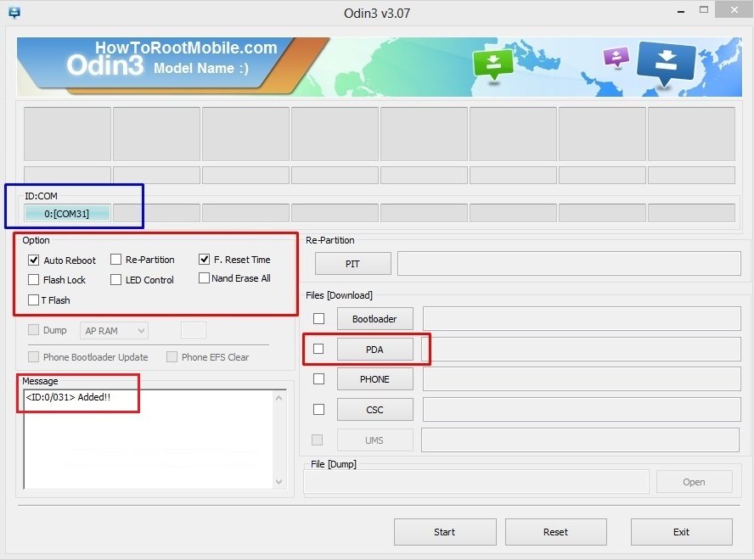
Task: Minimize the Odin3 window
Action: [681, 12]
